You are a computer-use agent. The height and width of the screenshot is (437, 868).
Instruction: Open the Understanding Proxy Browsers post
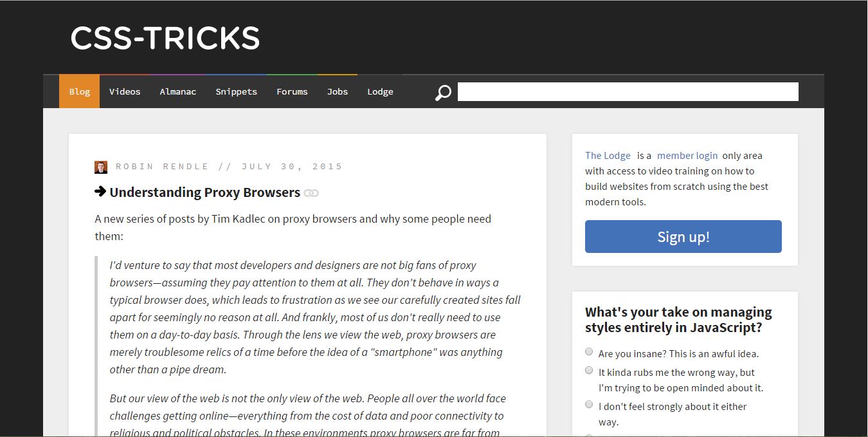(x=204, y=192)
